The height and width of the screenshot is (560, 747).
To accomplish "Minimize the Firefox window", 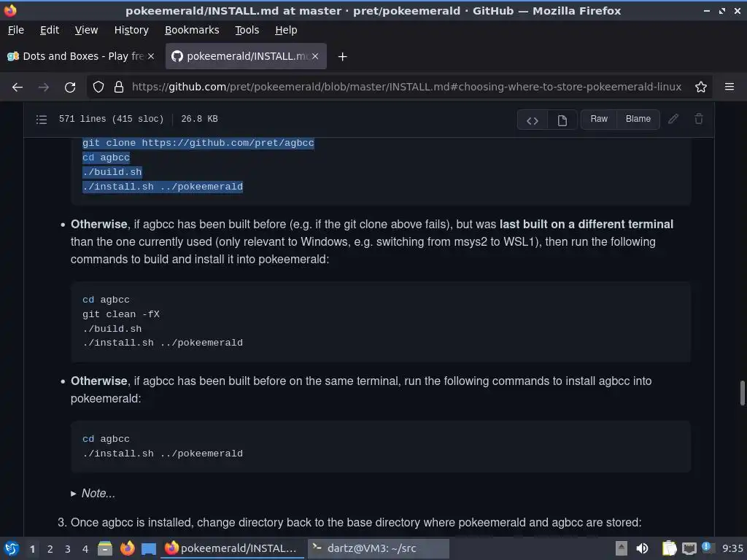I will click(706, 10).
